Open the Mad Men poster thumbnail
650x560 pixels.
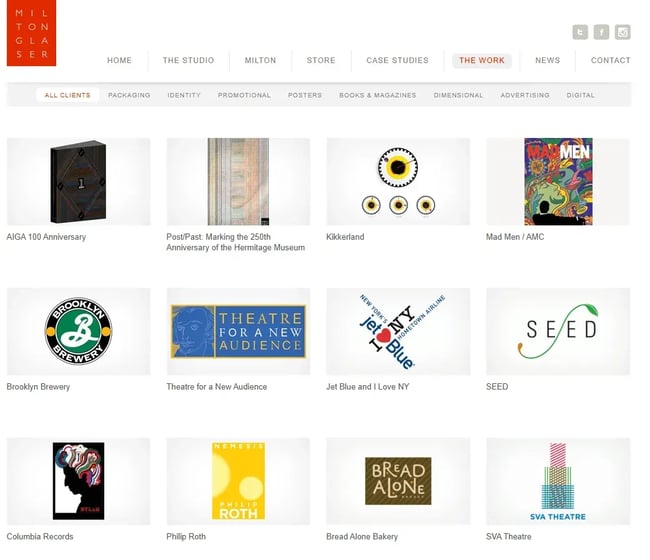point(558,182)
